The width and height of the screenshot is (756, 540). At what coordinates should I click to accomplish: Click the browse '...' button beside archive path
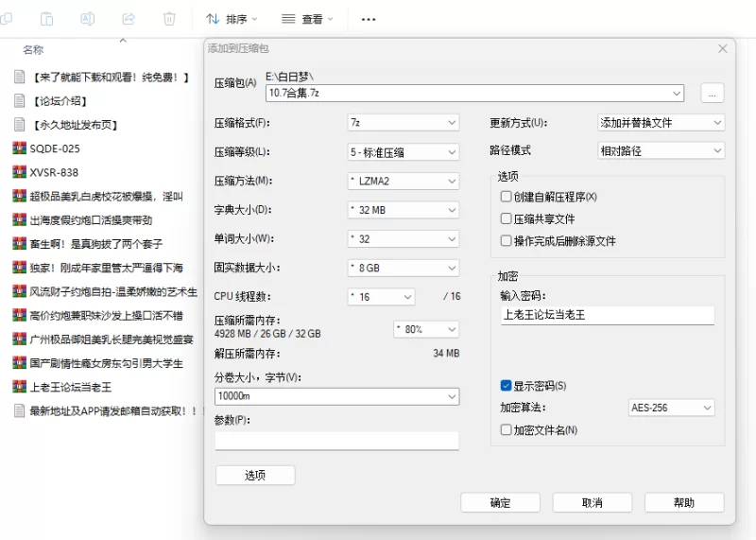point(712,93)
